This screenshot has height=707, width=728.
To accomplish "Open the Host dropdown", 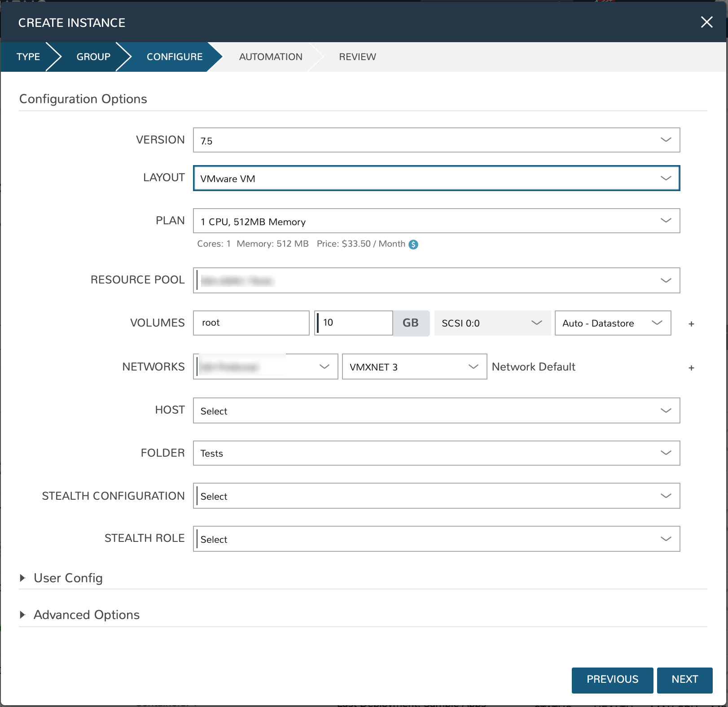I will (x=436, y=410).
